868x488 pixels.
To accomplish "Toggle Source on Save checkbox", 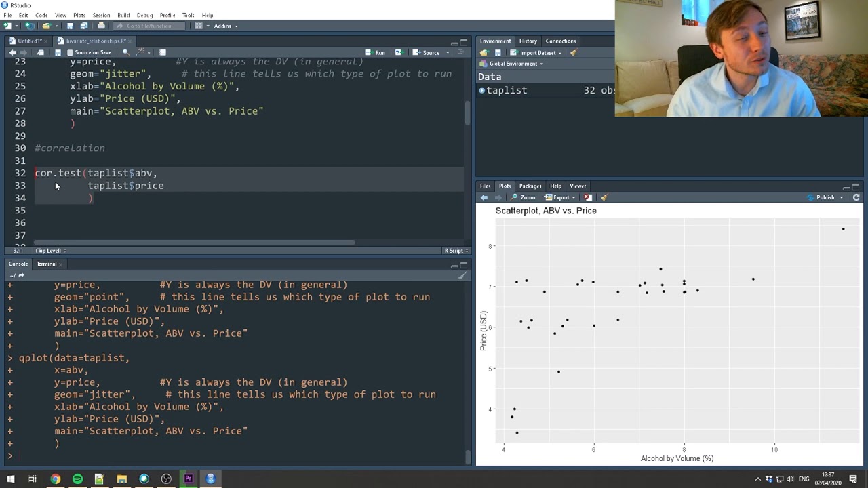I will pyautogui.click(x=70, y=52).
